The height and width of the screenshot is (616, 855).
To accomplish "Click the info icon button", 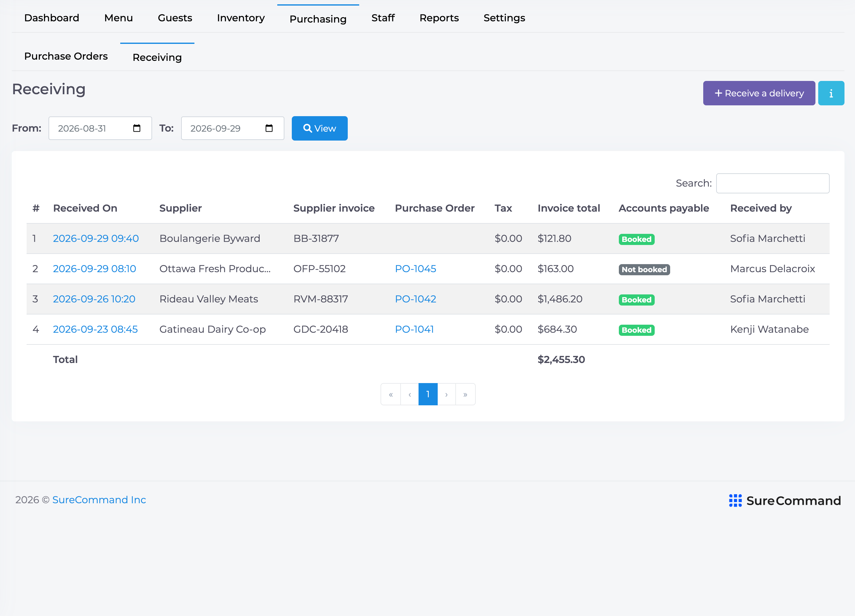I will coord(831,93).
